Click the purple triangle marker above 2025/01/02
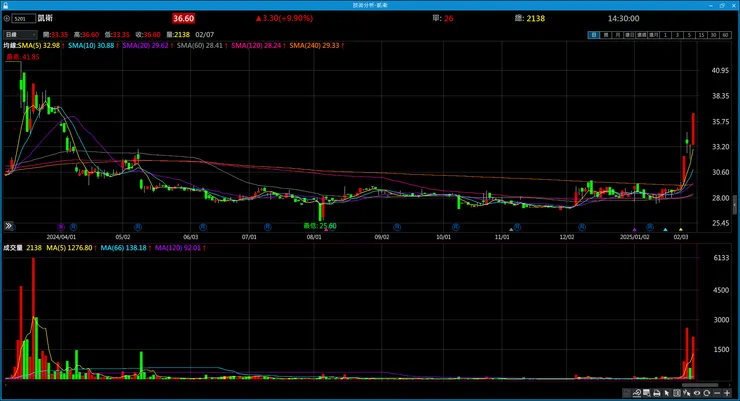The height and width of the screenshot is (401, 740). [634, 230]
